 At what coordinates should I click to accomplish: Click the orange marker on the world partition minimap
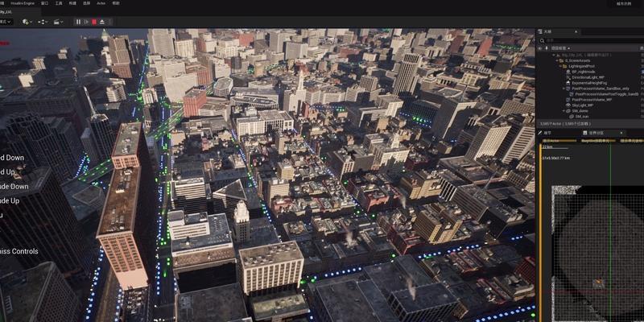[x=598, y=283]
